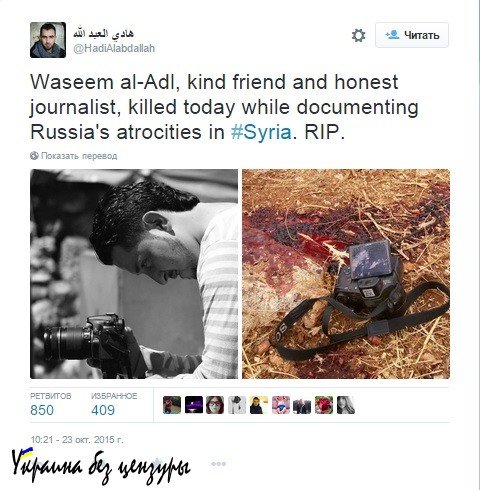Open the camera on ground photo
Screen dimensions: 480x490
point(346,274)
